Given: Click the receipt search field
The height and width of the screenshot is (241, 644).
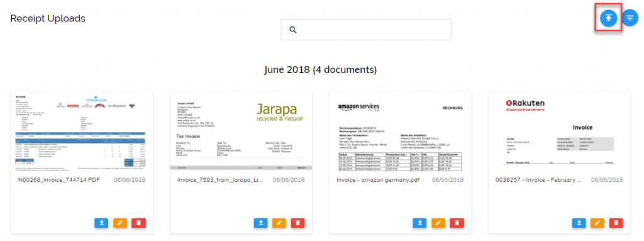Looking at the screenshot, I should click(x=366, y=30).
